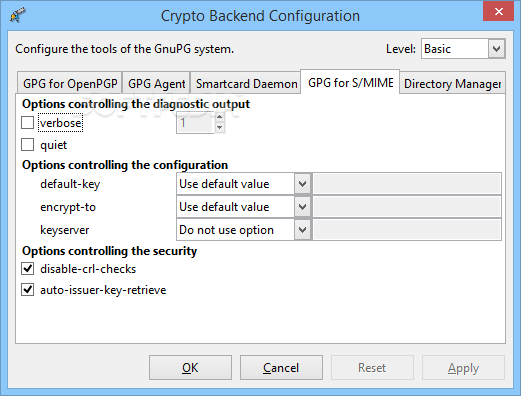Expand the default-key dropdown
The width and height of the screenshot is (521, 396).
point(302,184)
